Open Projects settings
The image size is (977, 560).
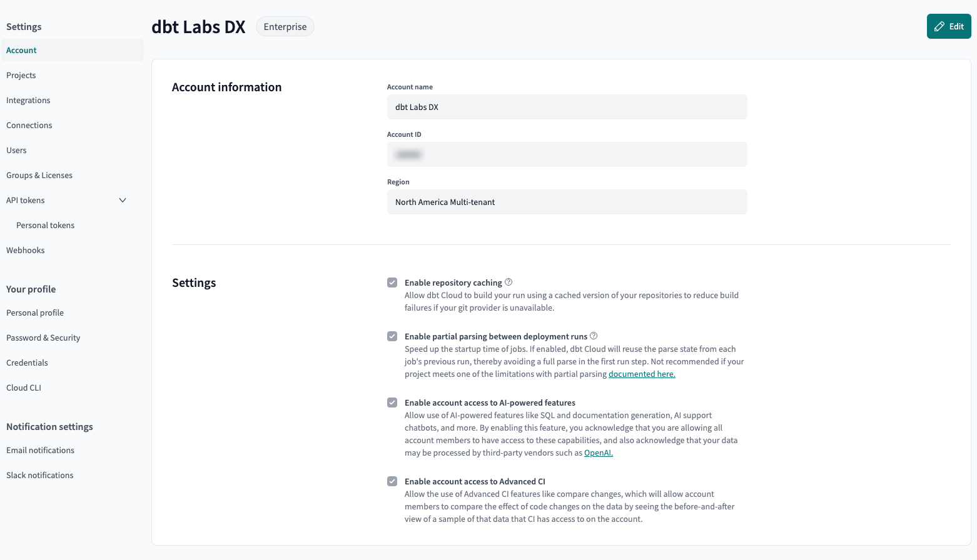click(21, 75)
